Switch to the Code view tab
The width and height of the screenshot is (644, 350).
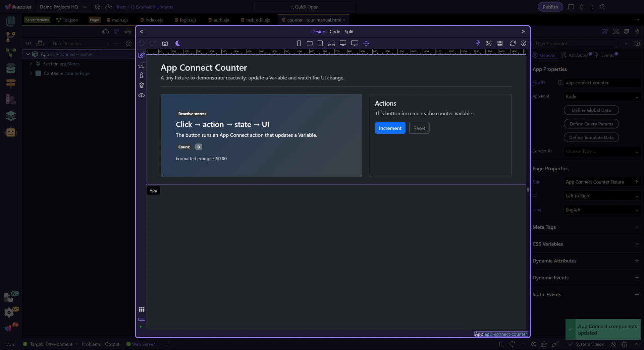(334, 32)
